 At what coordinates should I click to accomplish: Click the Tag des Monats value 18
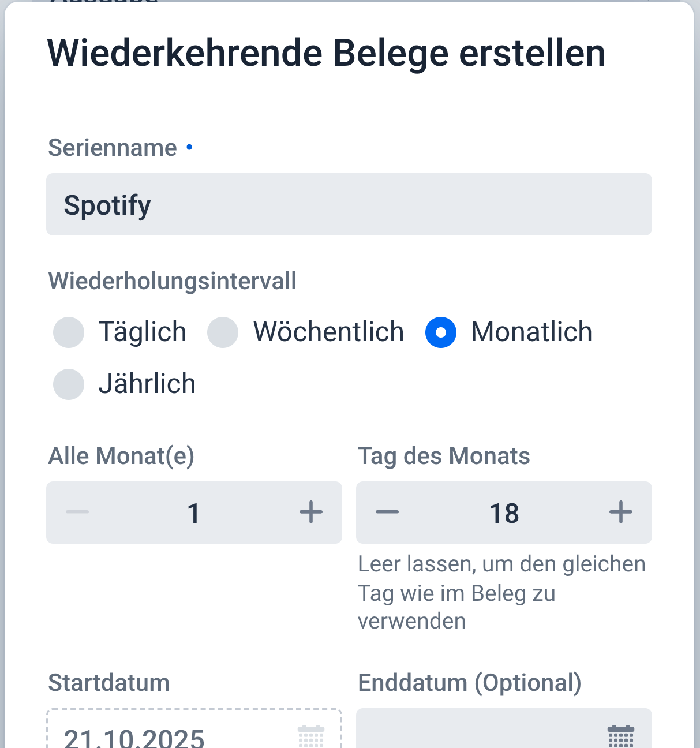504,513
